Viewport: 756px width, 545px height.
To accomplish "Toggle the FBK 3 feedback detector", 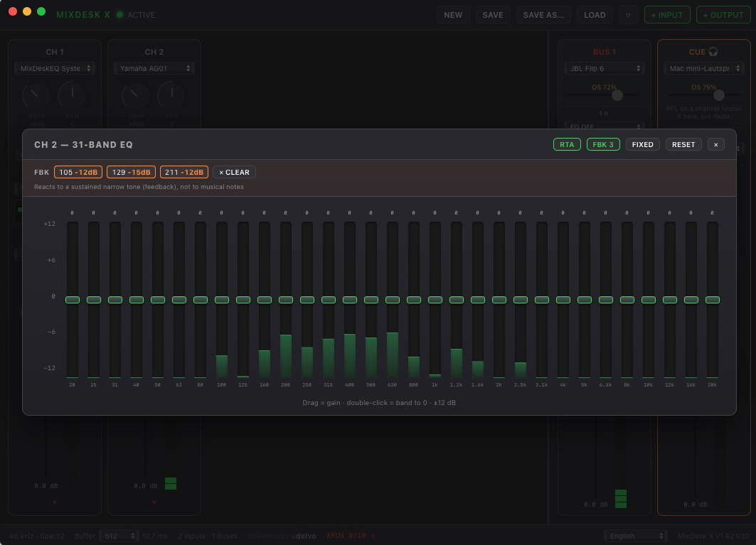I will point(603,144).
